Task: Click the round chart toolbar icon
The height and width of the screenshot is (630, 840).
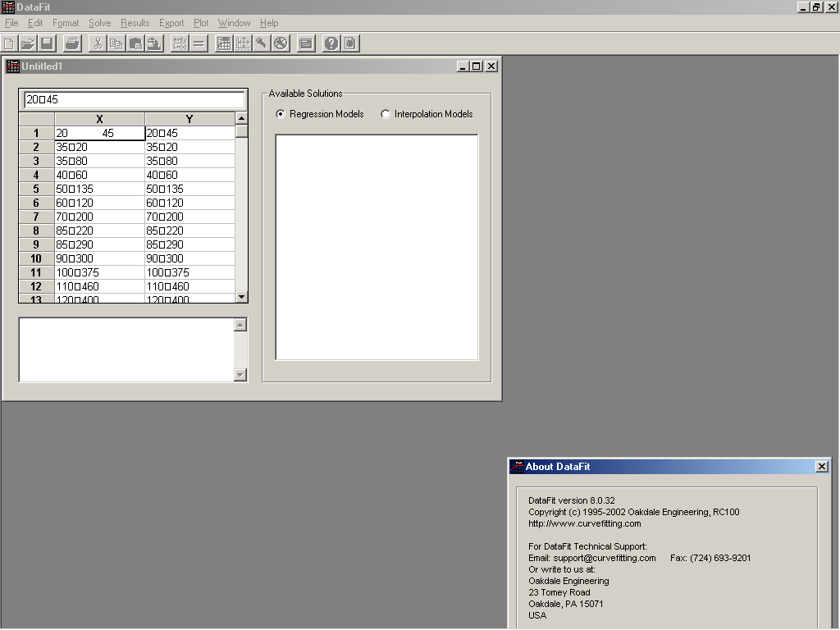Action: [x=281, y=43]
